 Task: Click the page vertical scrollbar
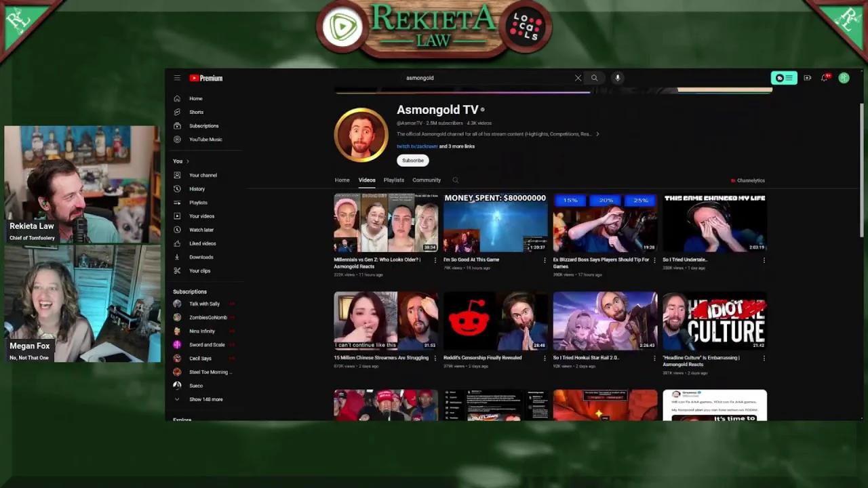(x=861, y=169)
